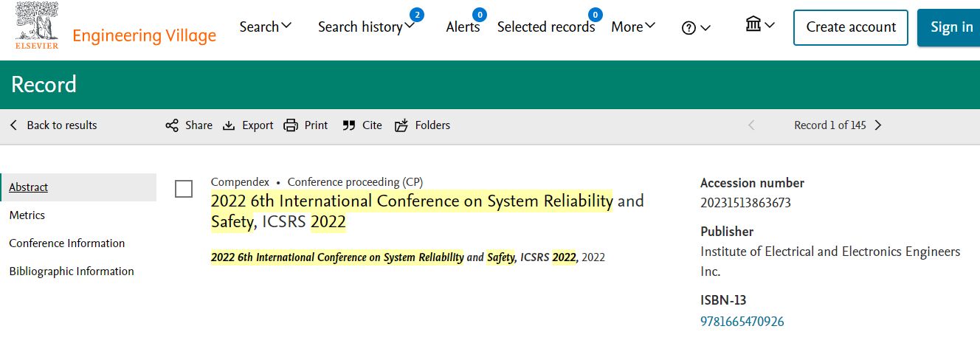Image resolution: width=980 pixels, height=343 pixels.
Task: Open ISBN-13 link 9781665470926
Action: (742, 321)
